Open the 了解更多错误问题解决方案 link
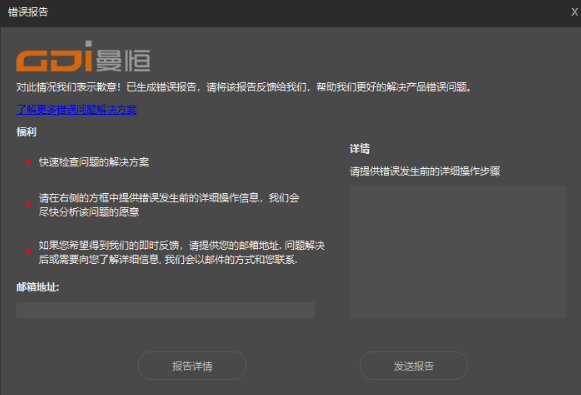This screenshot has width=581, height=395. [x=76, y=110]
